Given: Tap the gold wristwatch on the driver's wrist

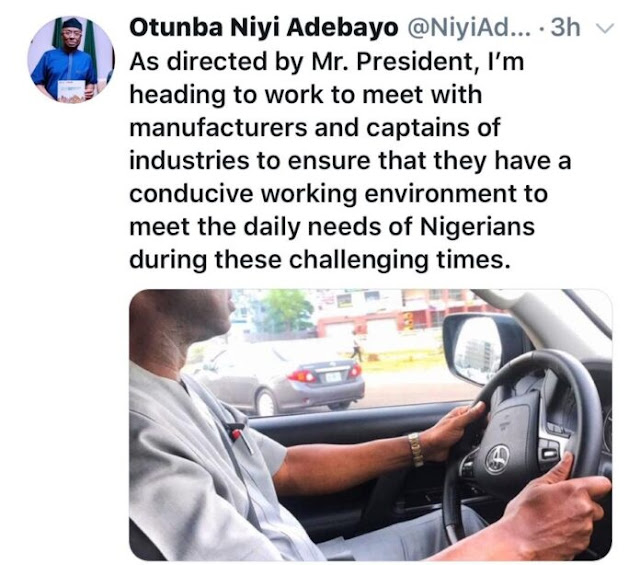Looking at the screenshot, I should (416, 449).
